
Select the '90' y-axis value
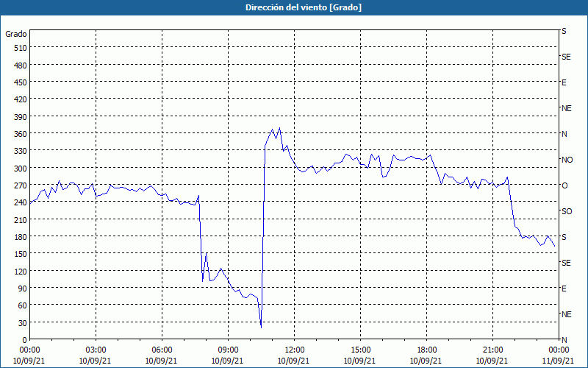click(23, 289)
